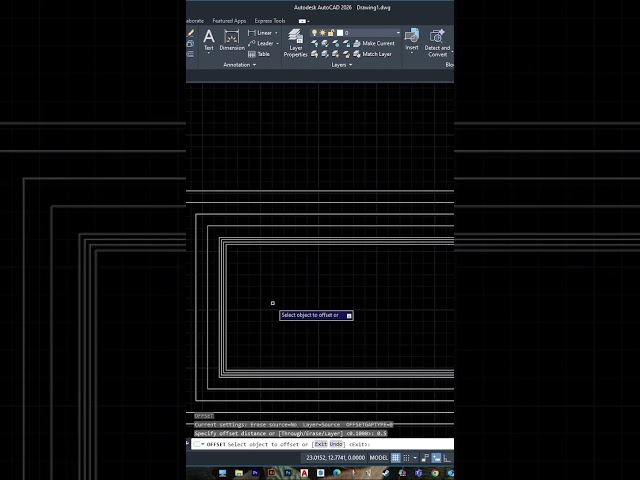Select the Dimension tool

pos(232,40)
